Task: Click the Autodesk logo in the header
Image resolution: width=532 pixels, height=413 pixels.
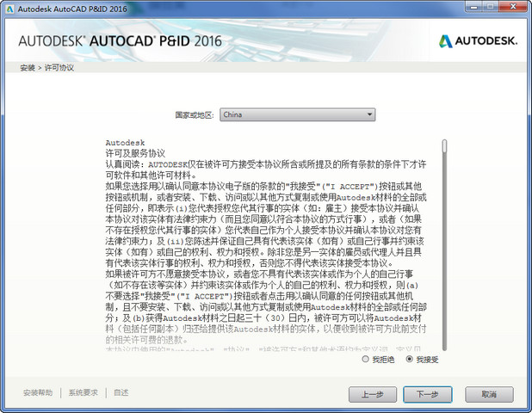Action: [478, 41]
